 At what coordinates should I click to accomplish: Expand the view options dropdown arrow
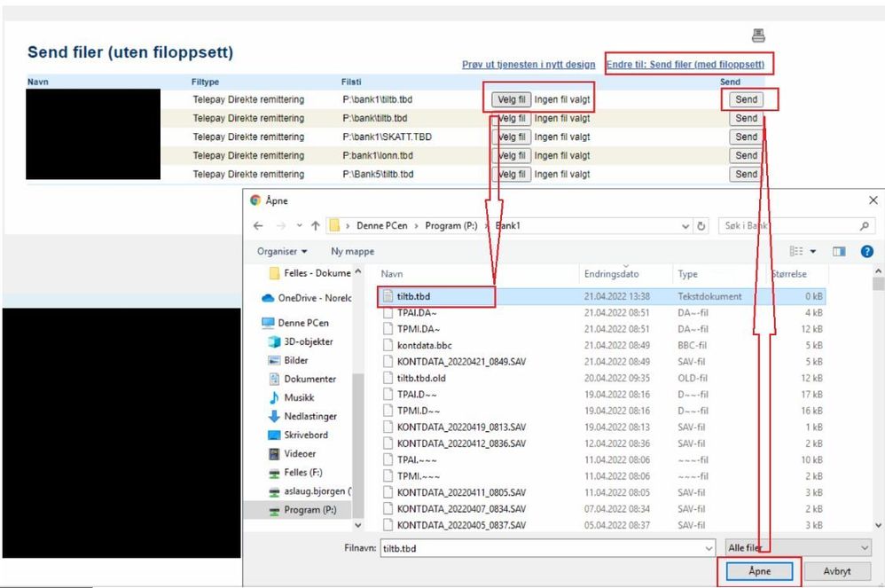point(813,252)
